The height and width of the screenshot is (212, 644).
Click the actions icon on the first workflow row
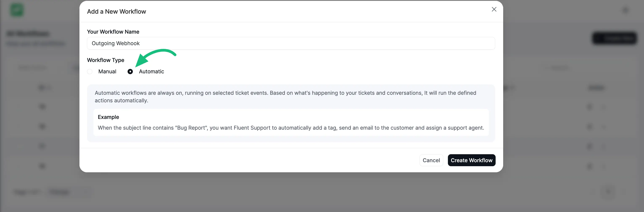click(x=604, y=107)
